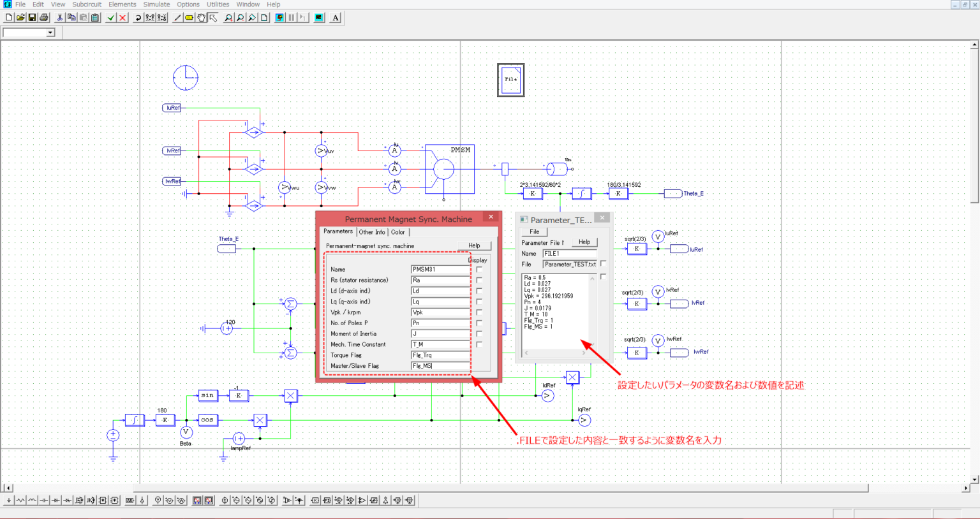Click the Run Simulation toolbar icon

[279, 18]
